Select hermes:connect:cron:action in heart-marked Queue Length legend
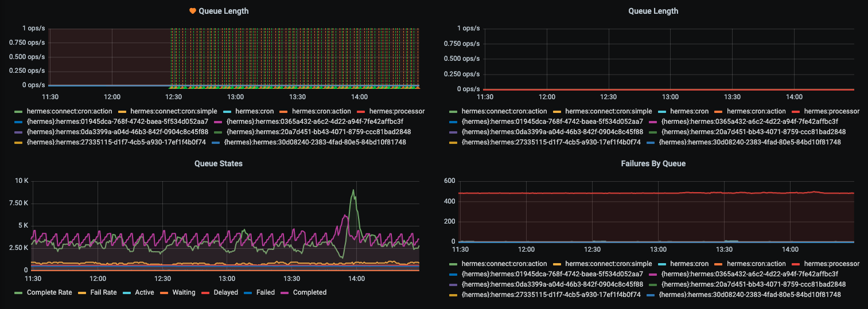 point(69,111)
